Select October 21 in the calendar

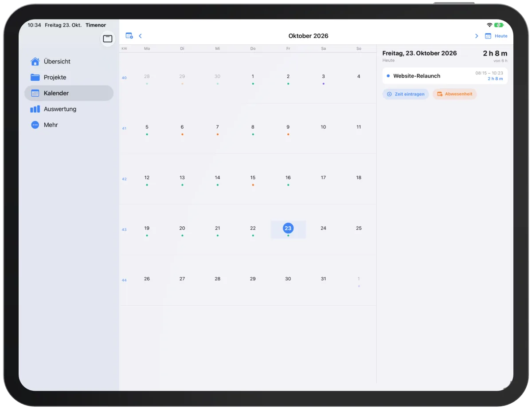point(217,228)
